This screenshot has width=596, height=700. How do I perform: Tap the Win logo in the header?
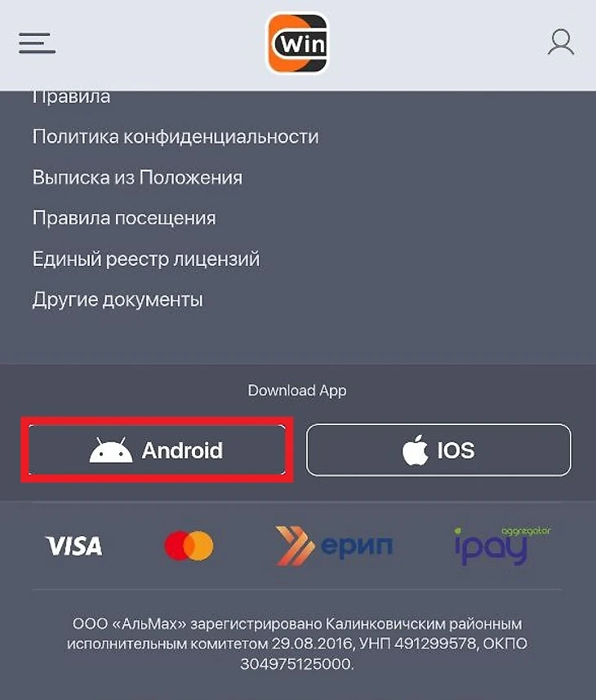click(297, 43)
